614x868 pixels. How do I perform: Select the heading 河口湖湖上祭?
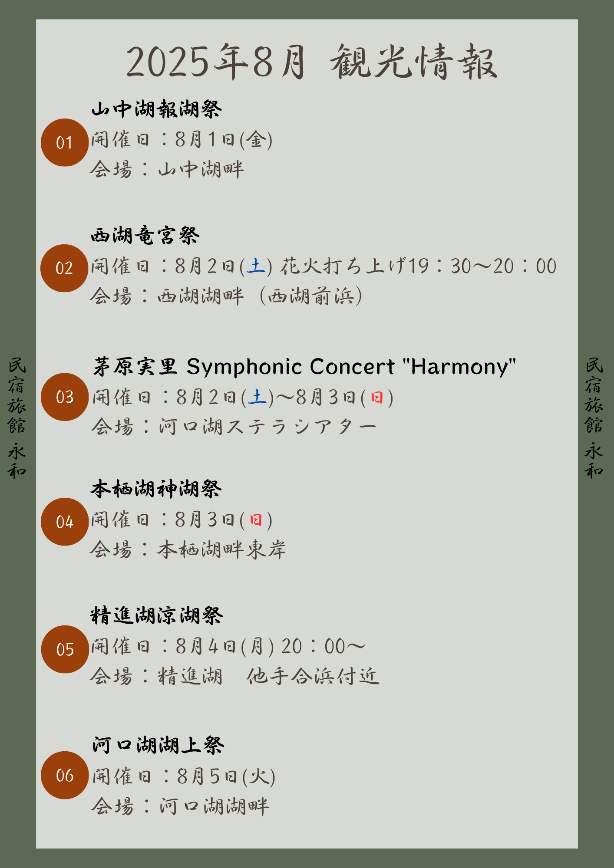coord(158,745)
